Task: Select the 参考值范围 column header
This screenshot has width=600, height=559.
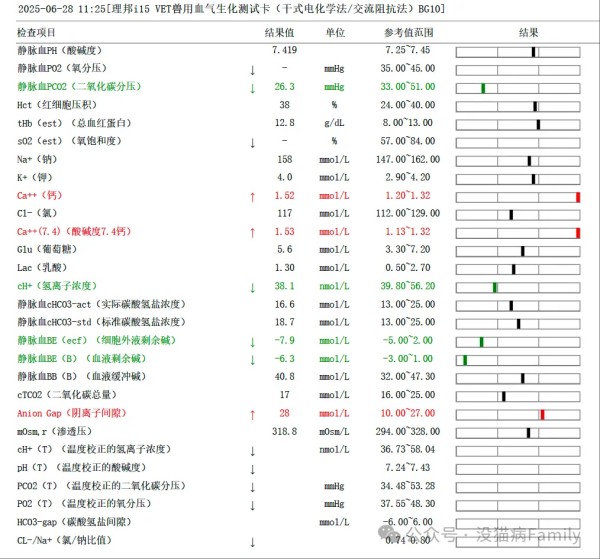Action: coord(408,33)
